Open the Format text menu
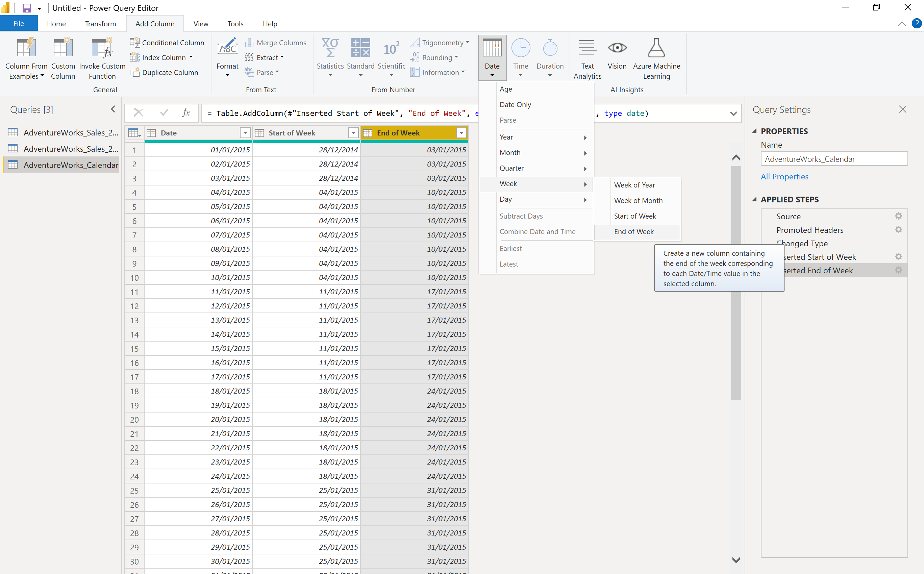Screen dimensions: 924x574 coord(227,58)
